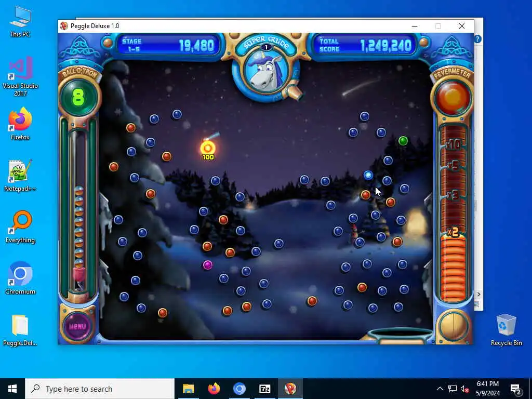Open File Explorer from the taskbar
Image resolution: width=532 pixels, height=399 pixels.
(x=188, y=389)
